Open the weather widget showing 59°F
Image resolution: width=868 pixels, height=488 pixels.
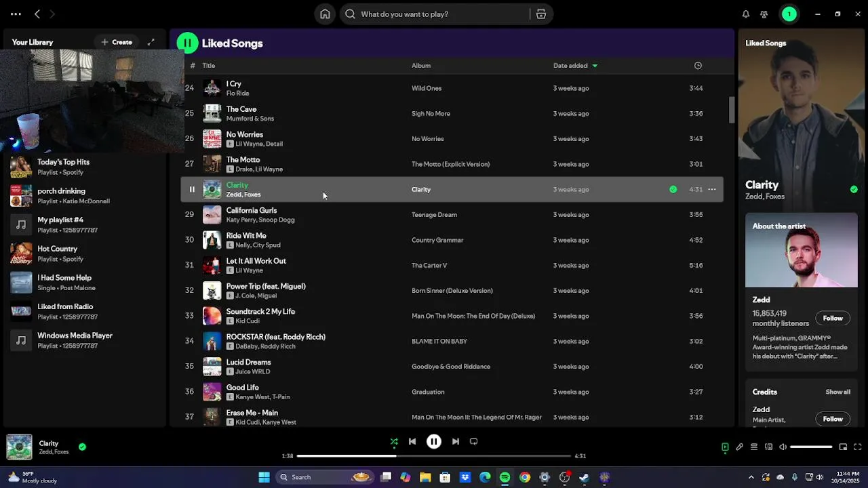(33, 478)
